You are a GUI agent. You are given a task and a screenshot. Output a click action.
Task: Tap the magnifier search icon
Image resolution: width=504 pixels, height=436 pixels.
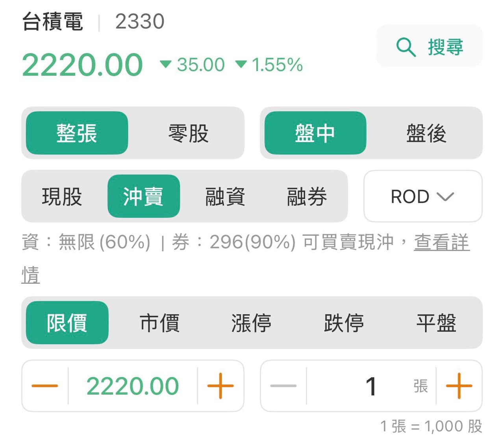pos(406,47)
